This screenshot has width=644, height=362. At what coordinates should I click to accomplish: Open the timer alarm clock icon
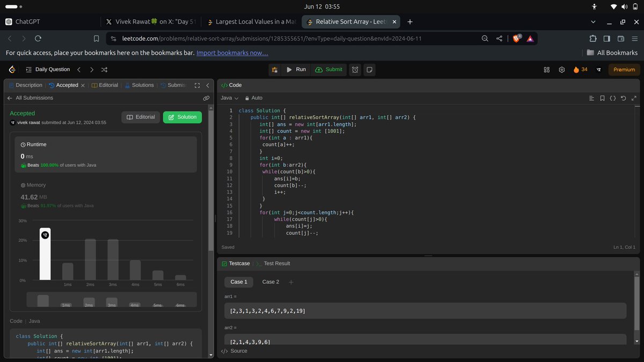pyautogui.click(x=355, y=69)
